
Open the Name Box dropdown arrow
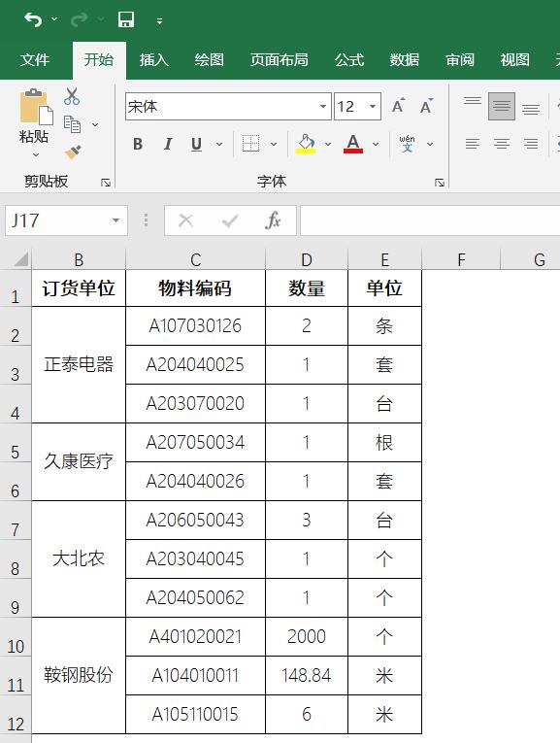point(115,220)
